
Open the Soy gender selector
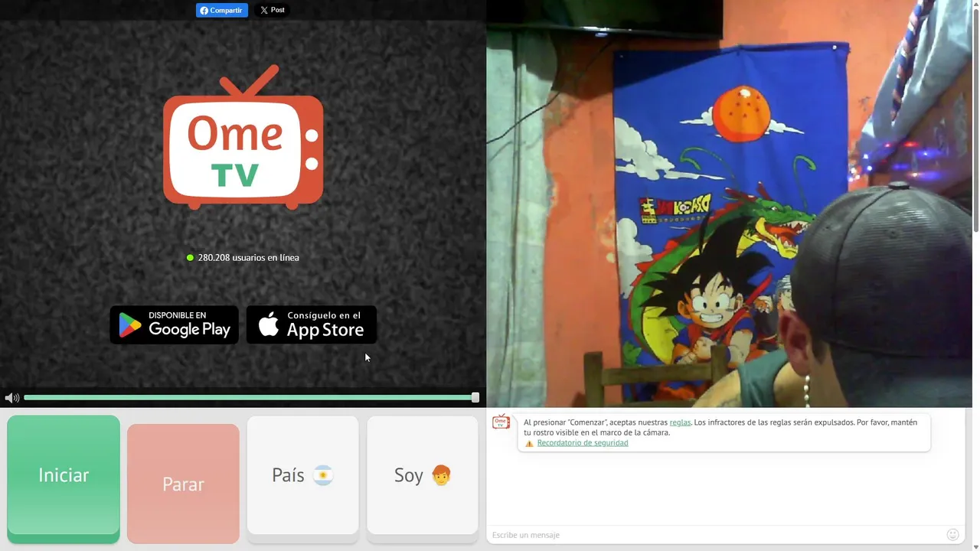pyautogui.click(x=423, y=475)
